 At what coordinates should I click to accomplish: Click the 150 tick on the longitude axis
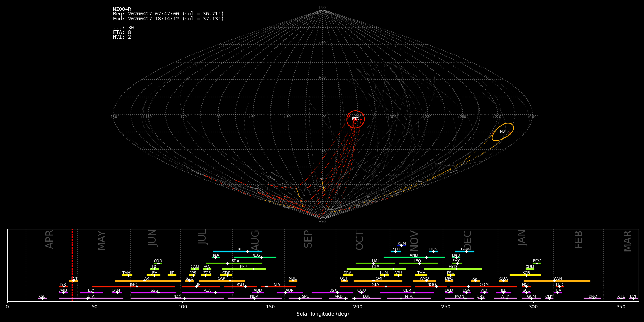pyautogui.click(x=270, y=307)
